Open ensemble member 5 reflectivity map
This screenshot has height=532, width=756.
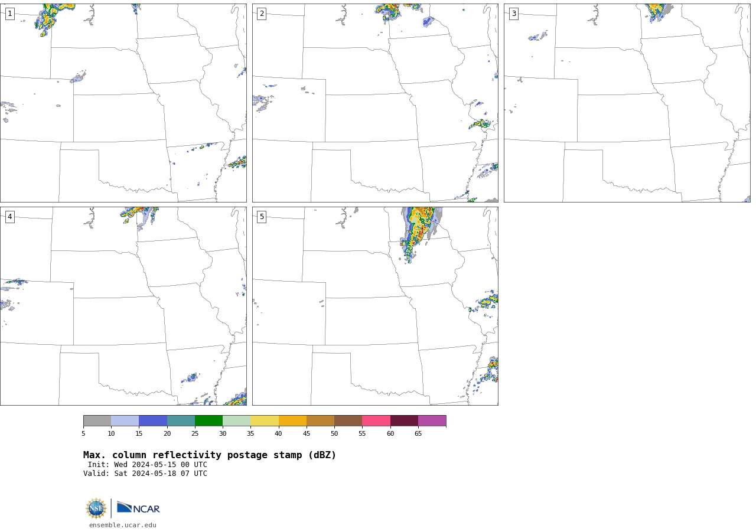coord(375,306)
